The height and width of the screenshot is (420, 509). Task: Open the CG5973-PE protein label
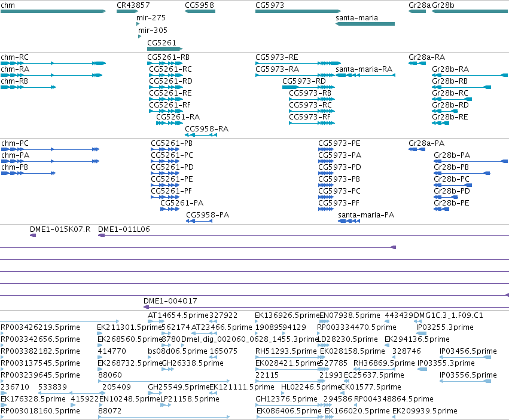pyautogui.click(x=339, y=143)
